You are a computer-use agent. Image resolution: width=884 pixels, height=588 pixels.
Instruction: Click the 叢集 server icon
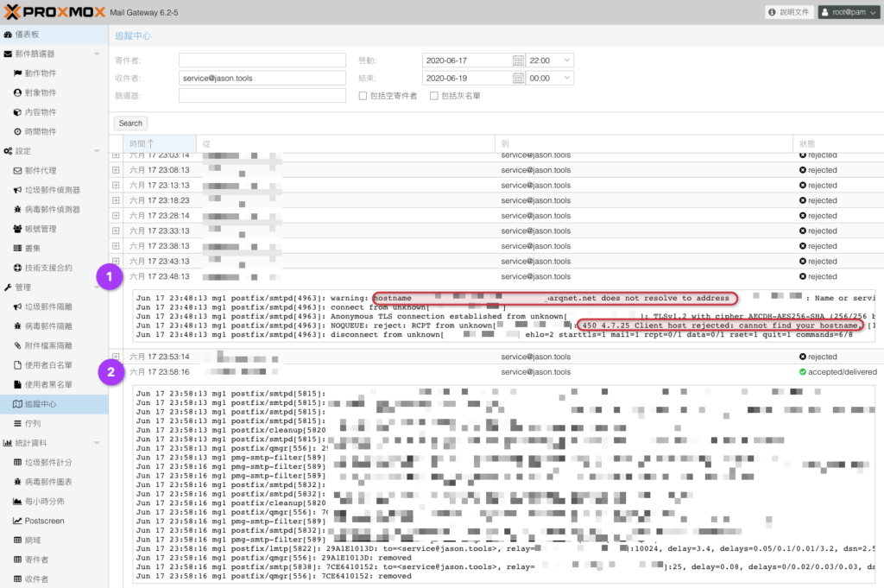pyautogui.click(x=17, y=248)
